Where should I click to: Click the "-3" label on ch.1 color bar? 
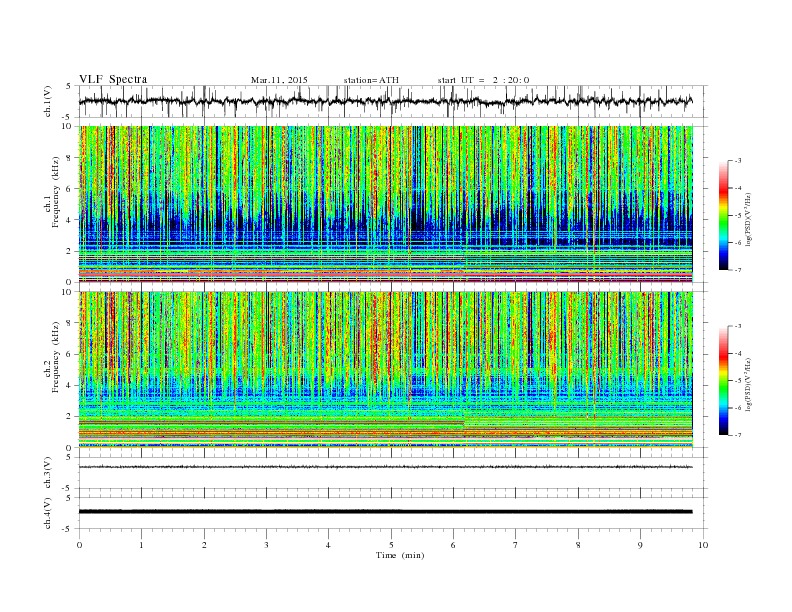tap(738, 161)
